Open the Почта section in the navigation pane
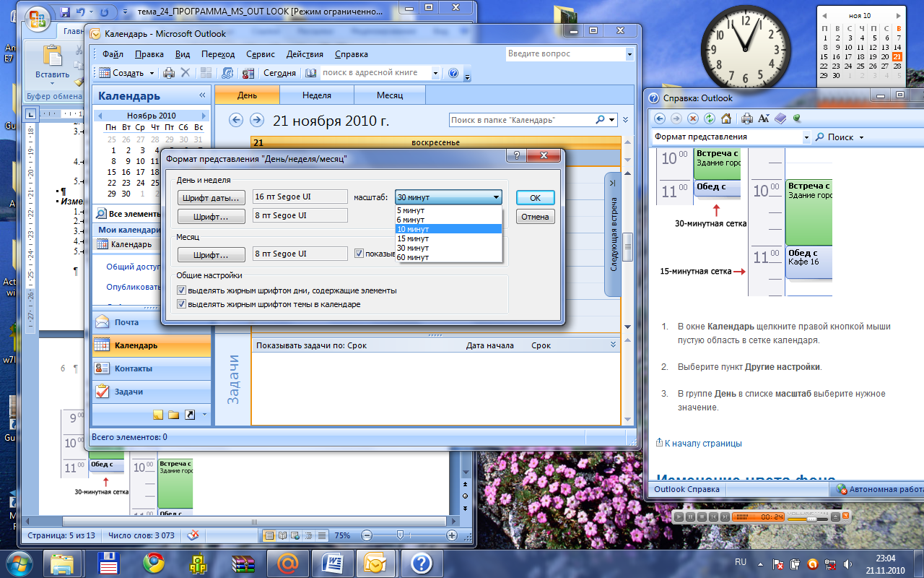 coord(152,322)
